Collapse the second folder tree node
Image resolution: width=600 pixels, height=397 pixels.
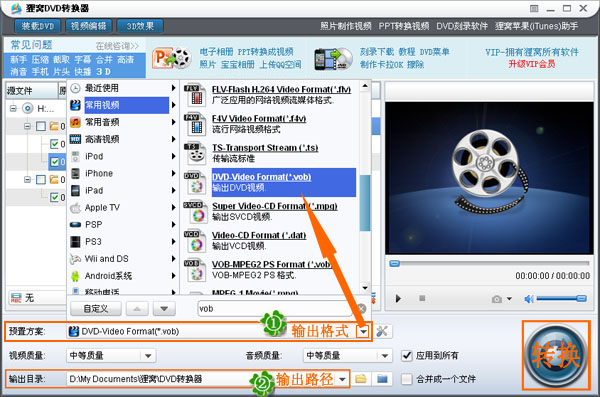pyautogui.click(x=27, y=179)
